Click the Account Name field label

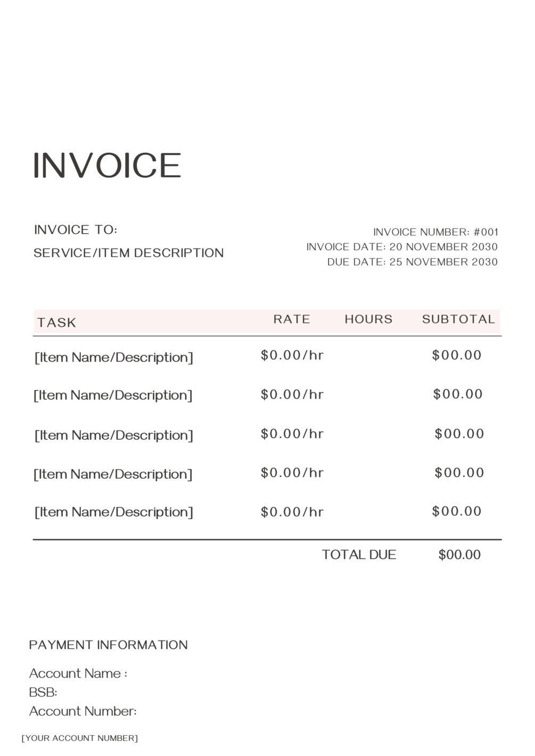[78, 673]
